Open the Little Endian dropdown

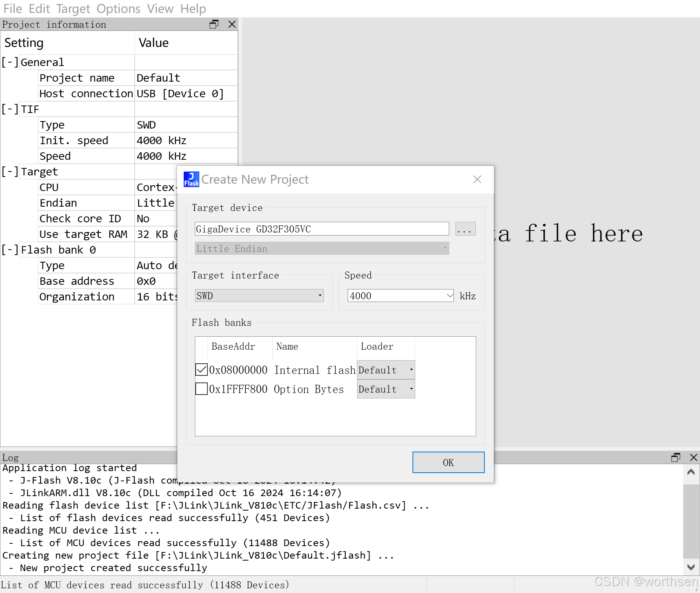(x=322, y=248)
